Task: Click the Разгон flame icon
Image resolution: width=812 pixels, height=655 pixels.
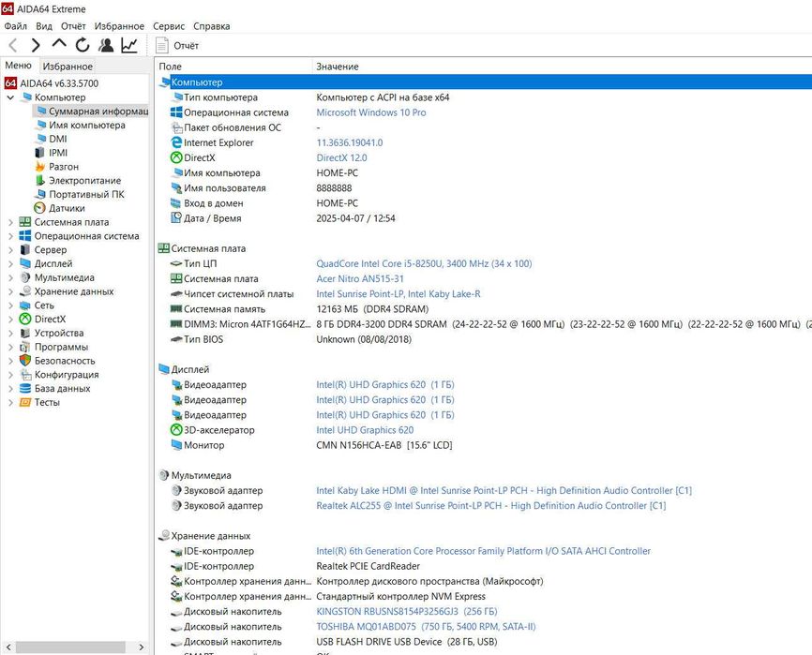Action: point(40,166)
